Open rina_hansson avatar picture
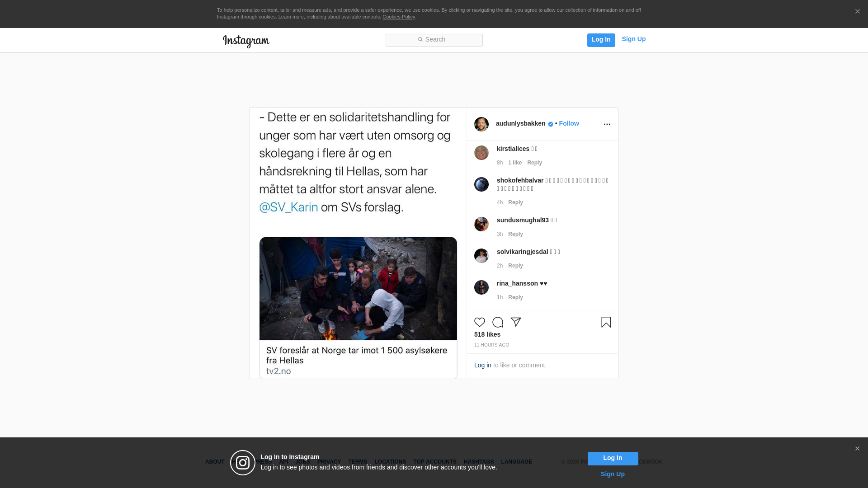The width and height of the screenshot is (868, 488). 481,287
